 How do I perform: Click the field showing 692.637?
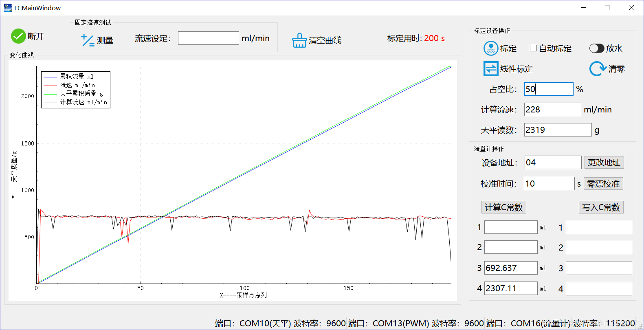point(511,268)
